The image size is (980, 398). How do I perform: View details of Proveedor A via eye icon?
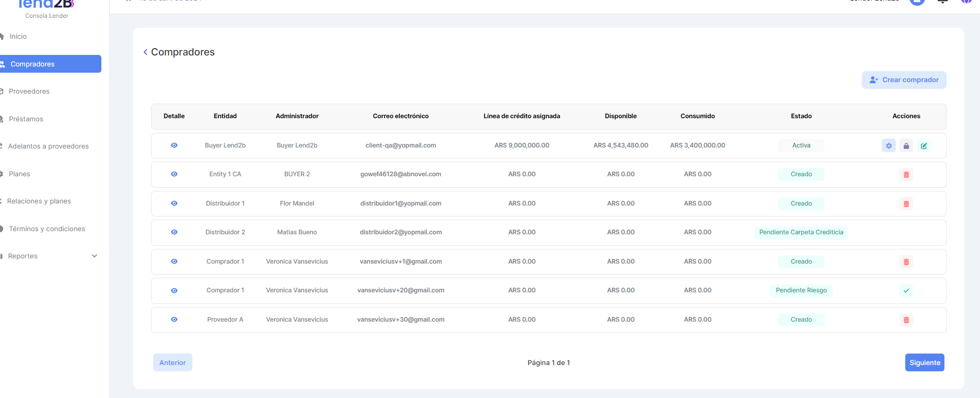coord(174,320)
